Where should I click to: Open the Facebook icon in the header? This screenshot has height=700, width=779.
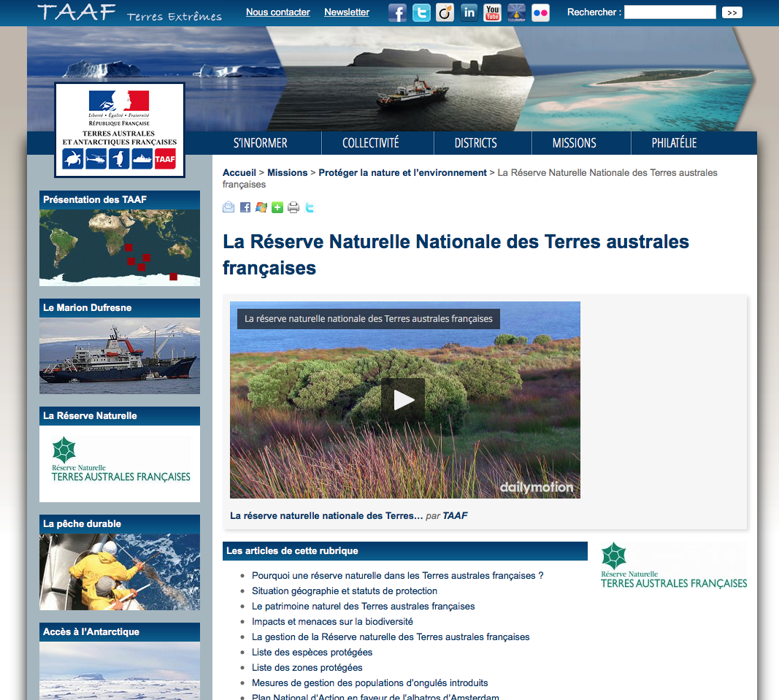(x=397, y=12)
